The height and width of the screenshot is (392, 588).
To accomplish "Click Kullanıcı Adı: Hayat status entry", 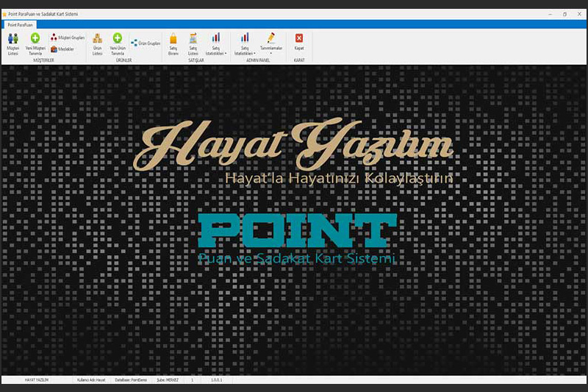I will pos(91,380).
